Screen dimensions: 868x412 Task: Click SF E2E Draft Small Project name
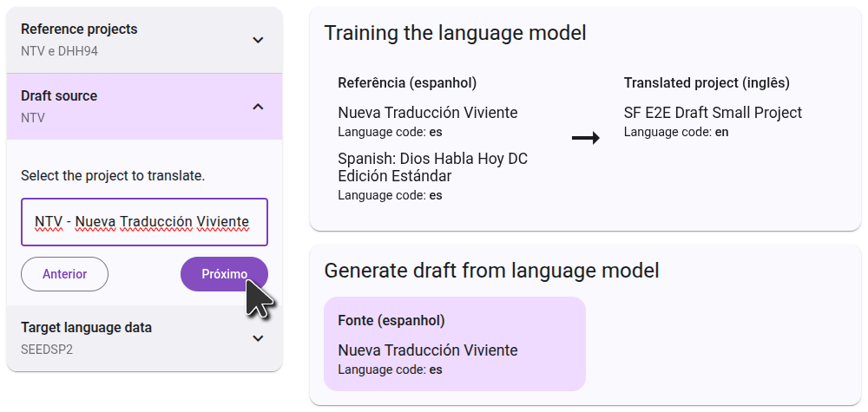pyautogui.click(x=713, y=113)
